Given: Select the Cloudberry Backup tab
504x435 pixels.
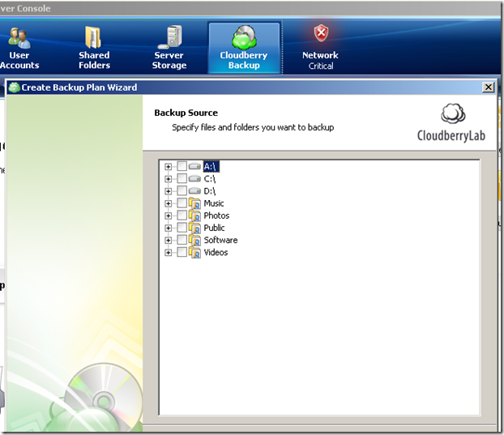Looking at the screenshot, I should (244, 48).
